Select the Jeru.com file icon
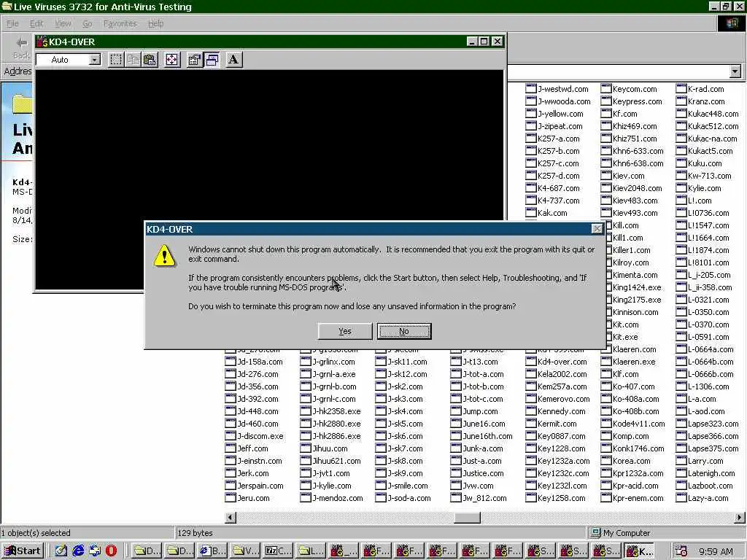This screenshot has height=560, width=747. pyautogui.click(x=231, y=497)
